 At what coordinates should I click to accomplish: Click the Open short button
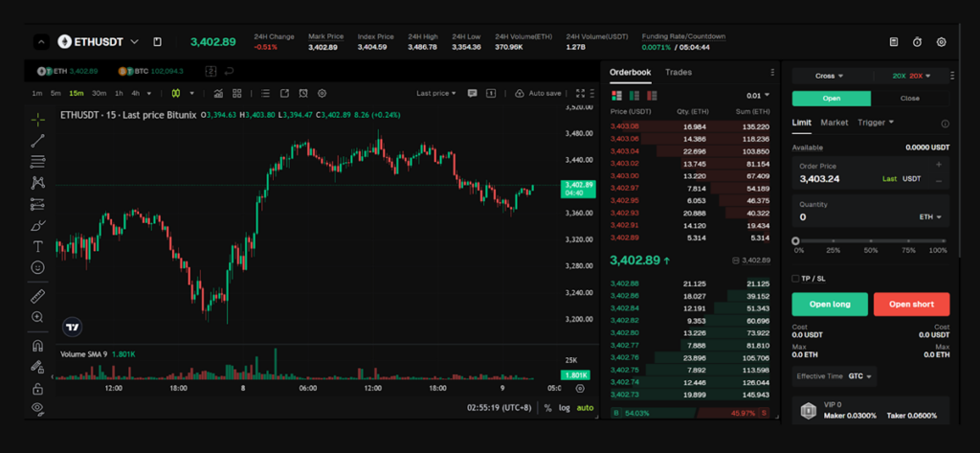pyautogui.click(x=911, y=305)
